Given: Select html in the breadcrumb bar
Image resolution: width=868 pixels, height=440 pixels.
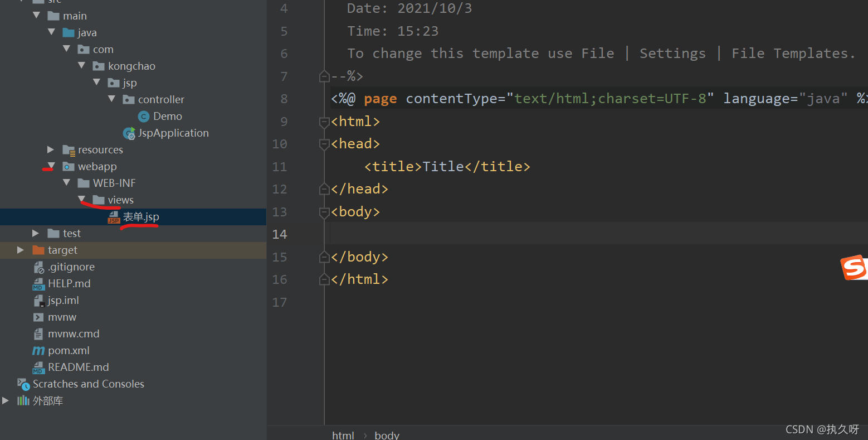Looking at the screenshot, I should pyautogui.click(x=343, y=435).
